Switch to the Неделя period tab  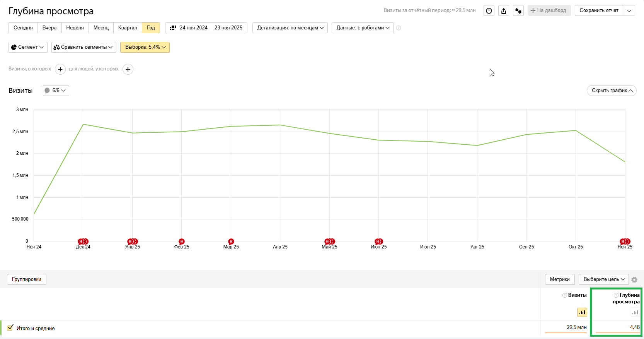click(x=75, y=28)
